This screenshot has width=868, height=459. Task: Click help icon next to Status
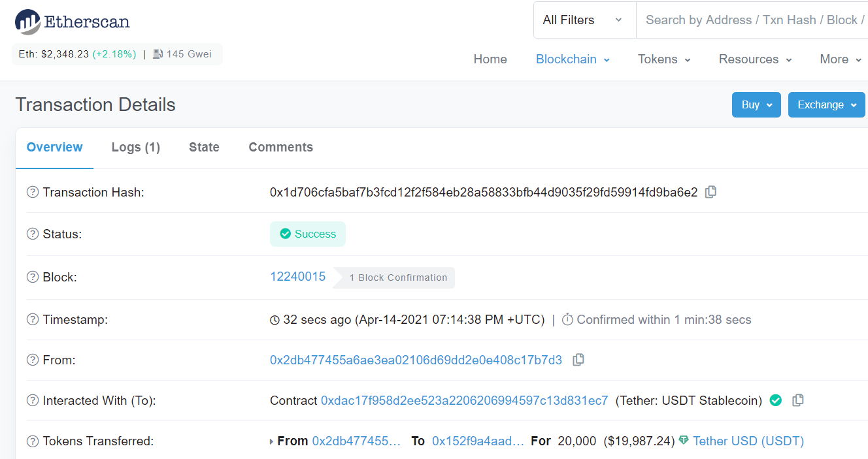[x=33, y=234]
